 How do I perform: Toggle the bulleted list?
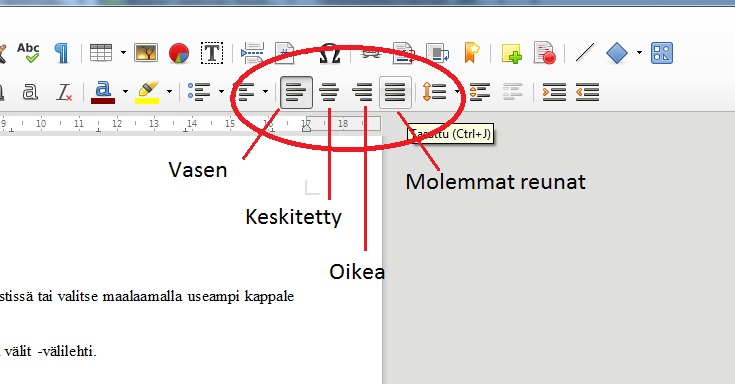pos(199,92)
